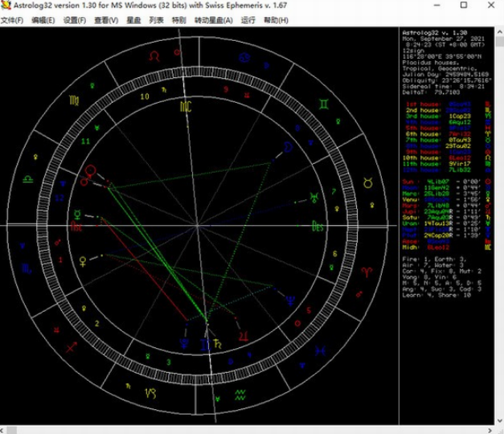Click the green Des descendant label
Viewport: 504px width, 434px height.
tap(318, 226)
